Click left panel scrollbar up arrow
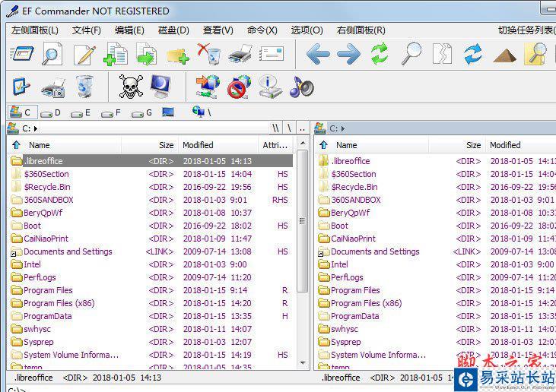Screen dimensions: 556x392 click(x=303, y=143)
